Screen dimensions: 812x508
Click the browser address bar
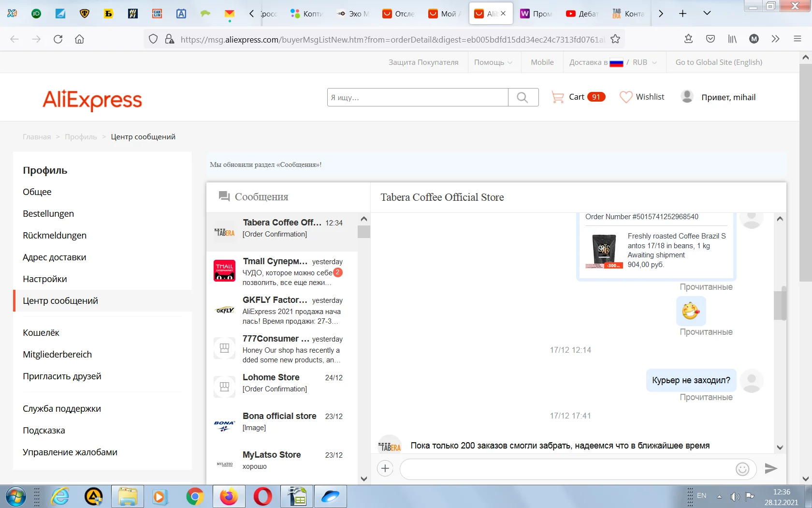tap(391, 39)
